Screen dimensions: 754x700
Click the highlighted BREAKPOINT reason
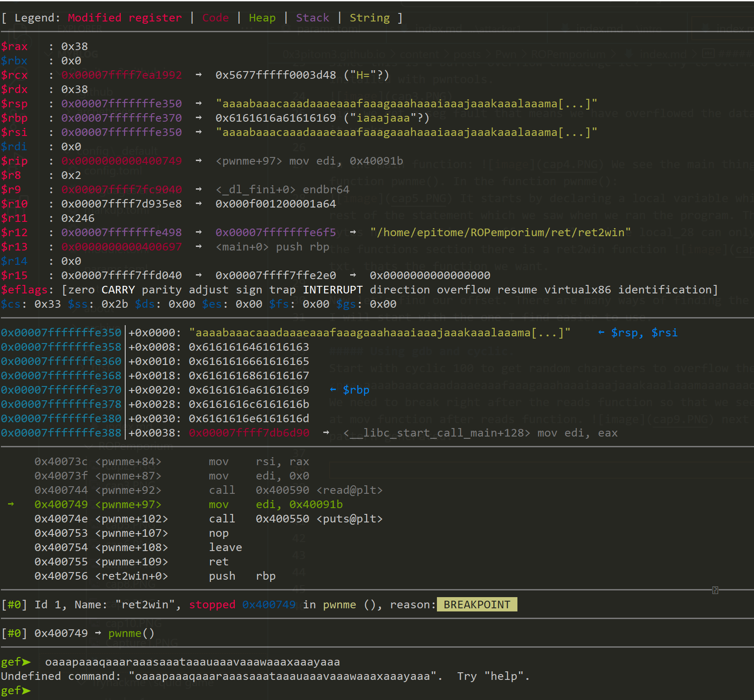477,605
